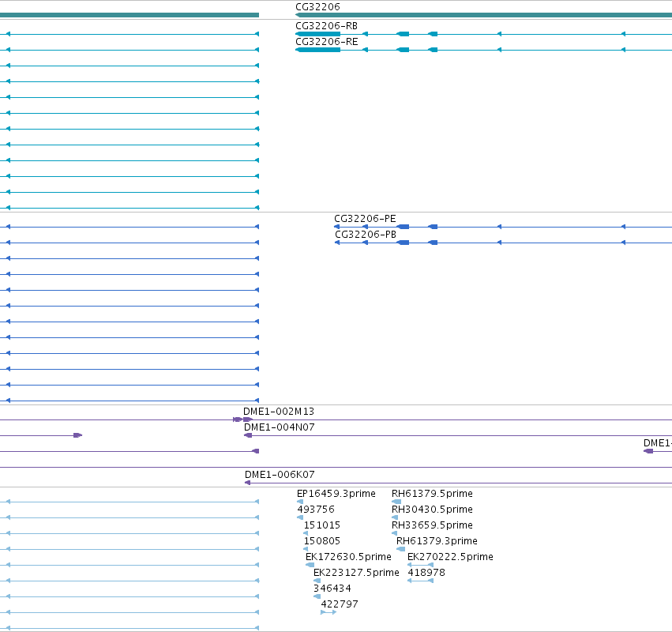Viewport: 672px width, 632px height.
Task: Click the first exon arrow of CG32206-PE
Action: coord(337,227)
